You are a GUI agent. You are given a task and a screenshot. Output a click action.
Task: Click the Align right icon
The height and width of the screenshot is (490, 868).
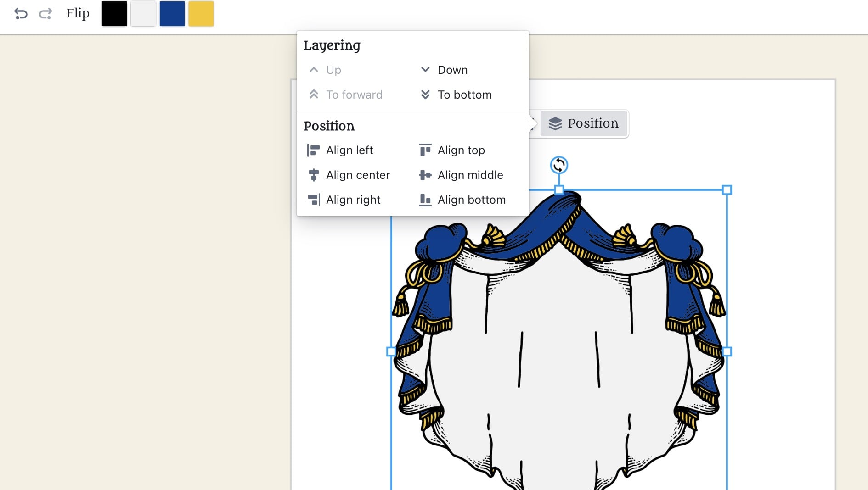[x=314, y=200]
